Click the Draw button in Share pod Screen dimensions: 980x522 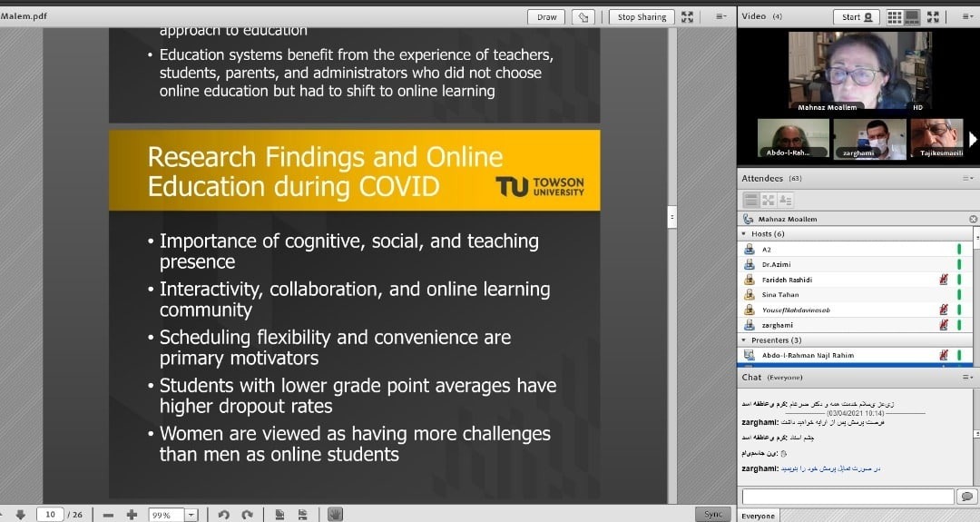[547, 16]
